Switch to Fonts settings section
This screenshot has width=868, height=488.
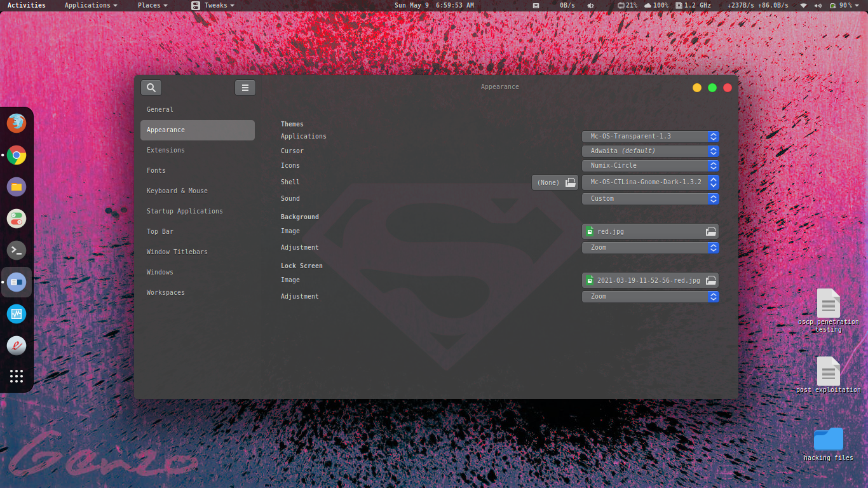[x=156, y=171]
